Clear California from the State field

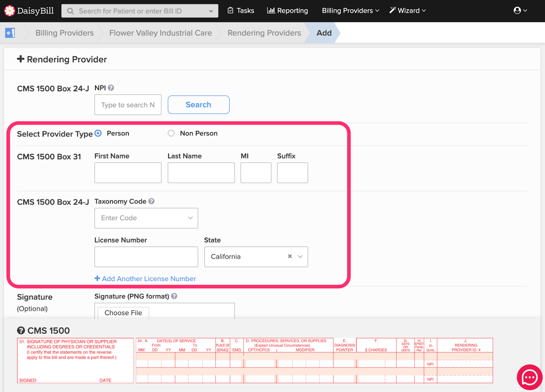(290, 257)
